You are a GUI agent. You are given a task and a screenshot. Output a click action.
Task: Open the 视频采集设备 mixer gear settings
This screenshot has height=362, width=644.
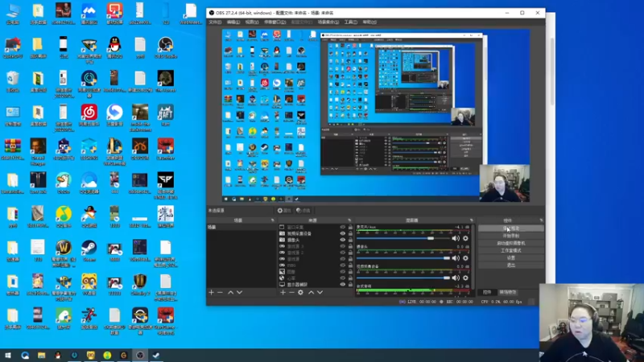click(465, 278)
